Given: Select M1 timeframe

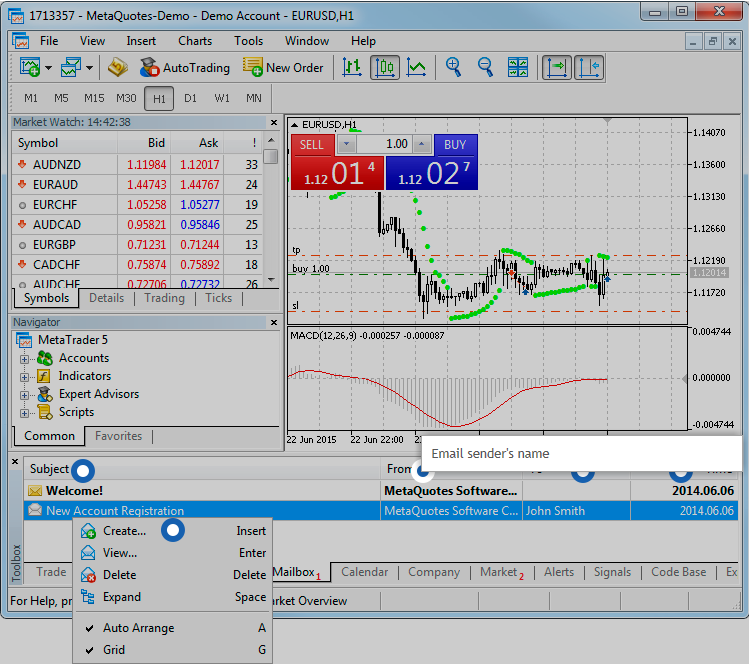Looking at the screenshot, I should [31, 98].
